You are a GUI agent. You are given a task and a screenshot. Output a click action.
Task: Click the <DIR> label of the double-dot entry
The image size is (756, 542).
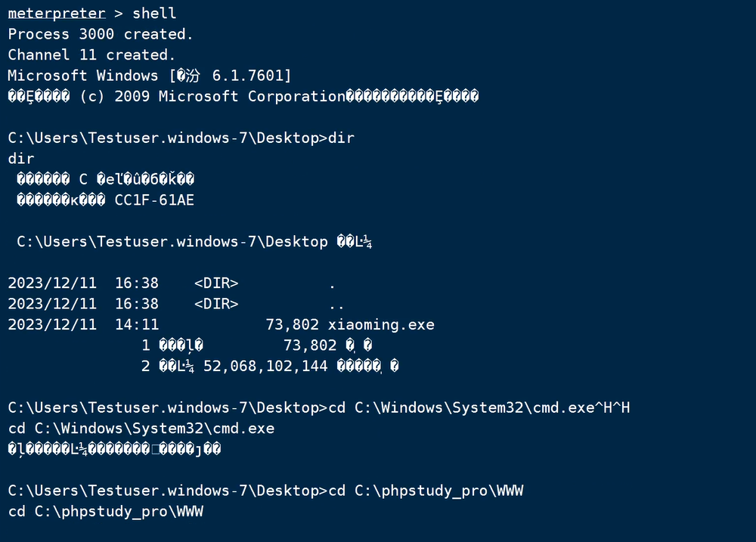coord(216,304)
